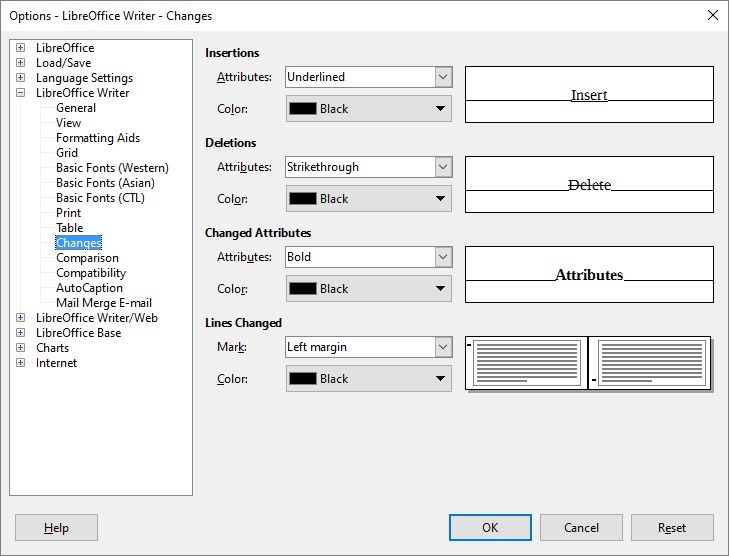Screen dimensions: 729x556
Task: Click the OK button
Action: [x=490, y=528]
